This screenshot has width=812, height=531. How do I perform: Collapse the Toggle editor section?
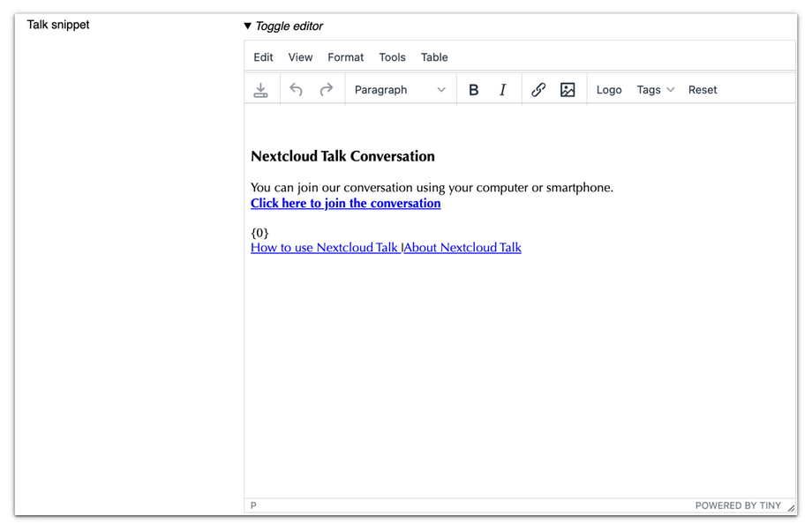pos(283,26)
